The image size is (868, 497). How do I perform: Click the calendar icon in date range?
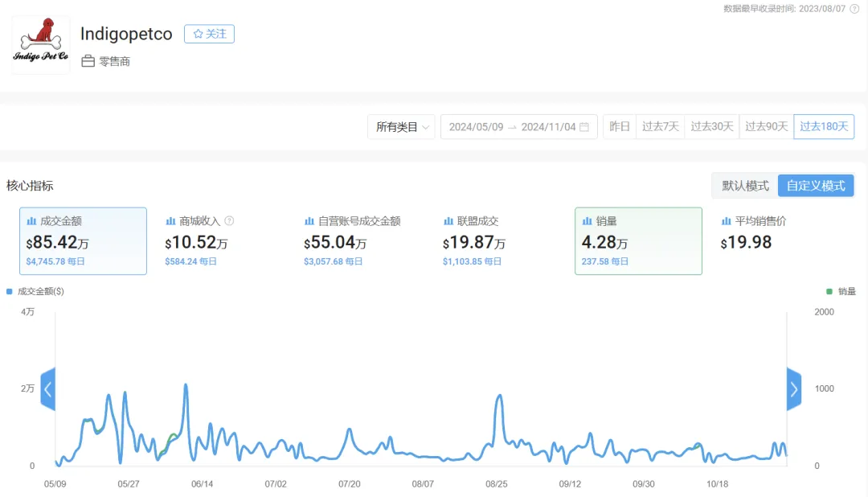click(x=584, y=127)
